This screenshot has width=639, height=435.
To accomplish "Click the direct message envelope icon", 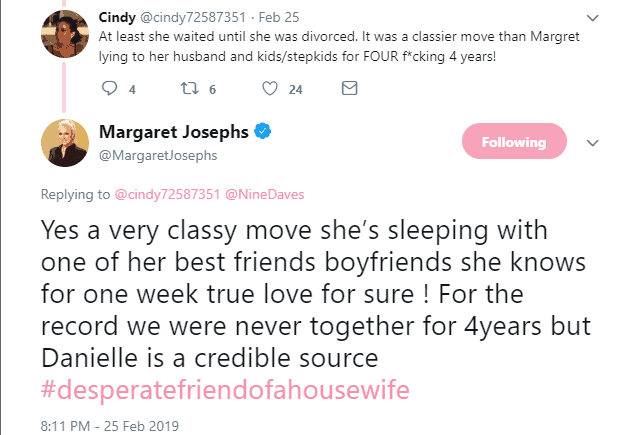I will pyautogui.click(x=350, y=89).
